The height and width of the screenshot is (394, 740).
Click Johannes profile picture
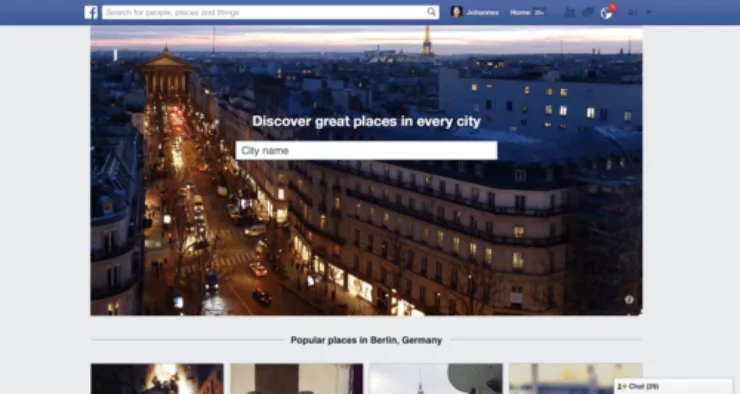pyautogui.click(x=456, y=12)
